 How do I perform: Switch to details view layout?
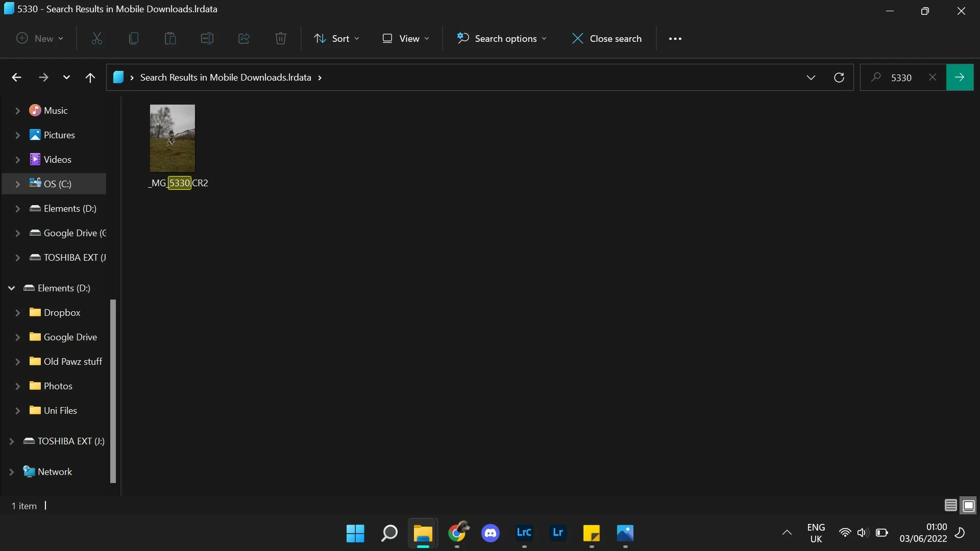(x=950, y=506)
